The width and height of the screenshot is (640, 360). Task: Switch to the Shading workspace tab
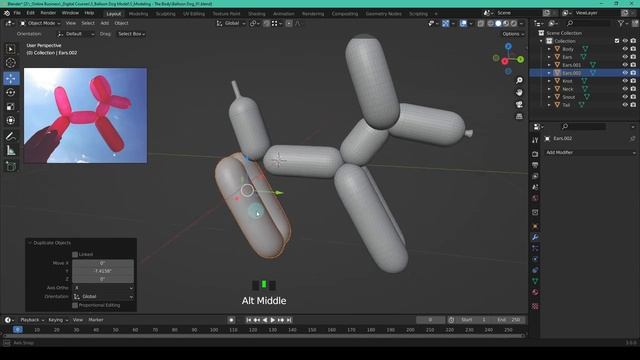pos(257,13)
